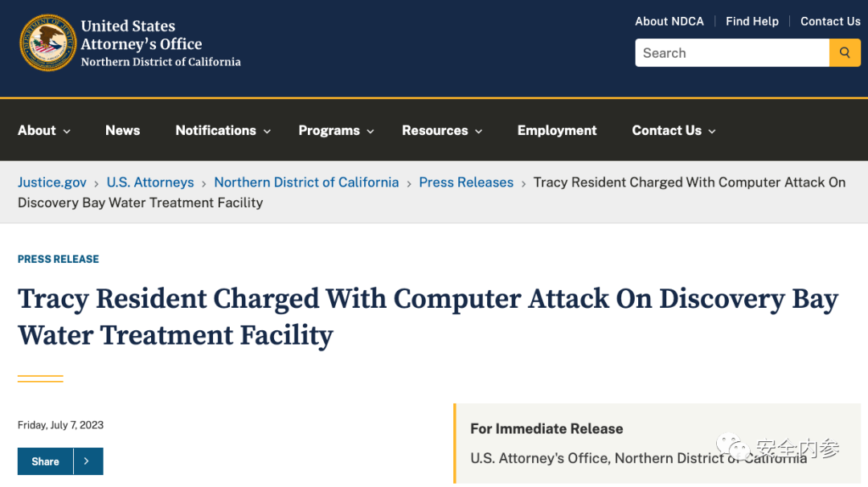Click the Share button
Viewport: 868px width, 487px height.
tap(45, 461)
